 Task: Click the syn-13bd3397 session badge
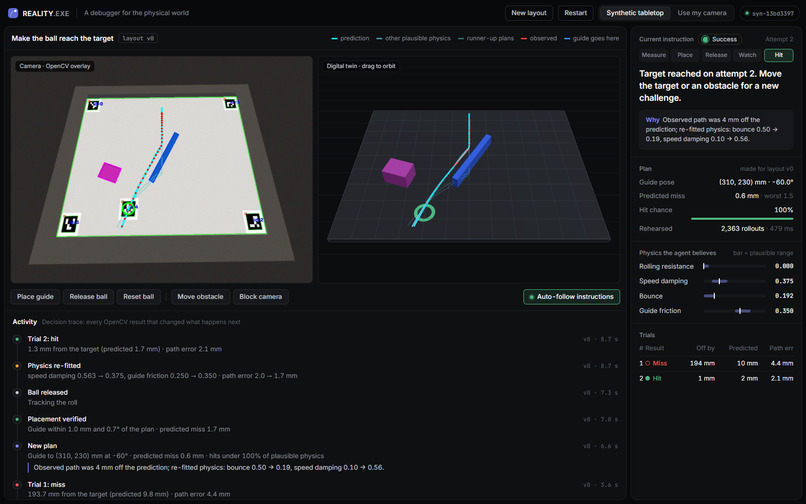(770, 13)
